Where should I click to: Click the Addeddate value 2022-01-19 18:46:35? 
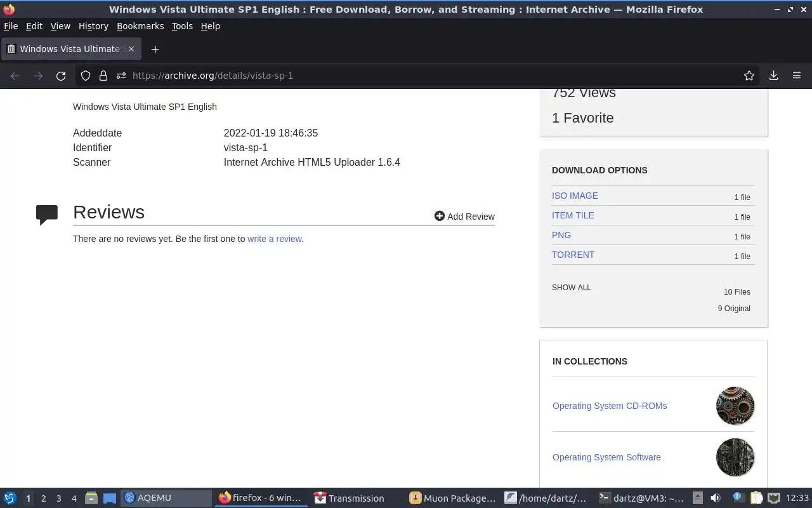pyautogui.click(x=271, y=133)
